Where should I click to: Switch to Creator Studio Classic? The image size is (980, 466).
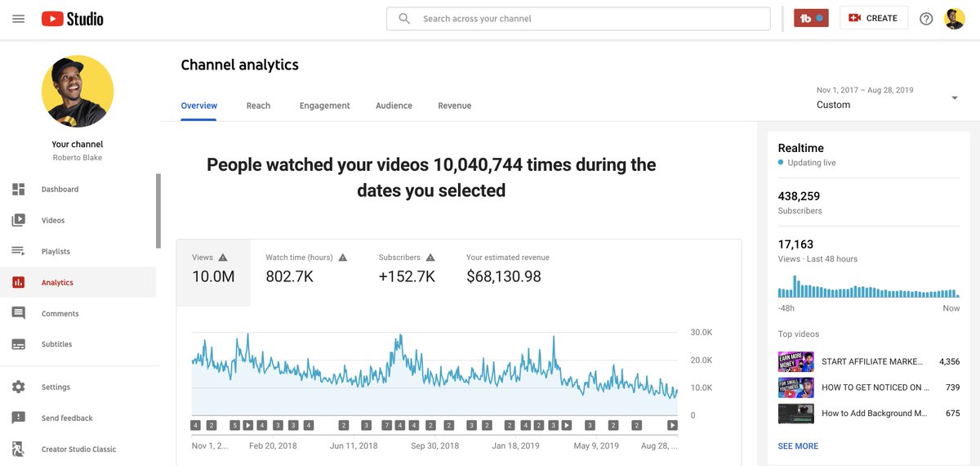[x=78, y=450]
